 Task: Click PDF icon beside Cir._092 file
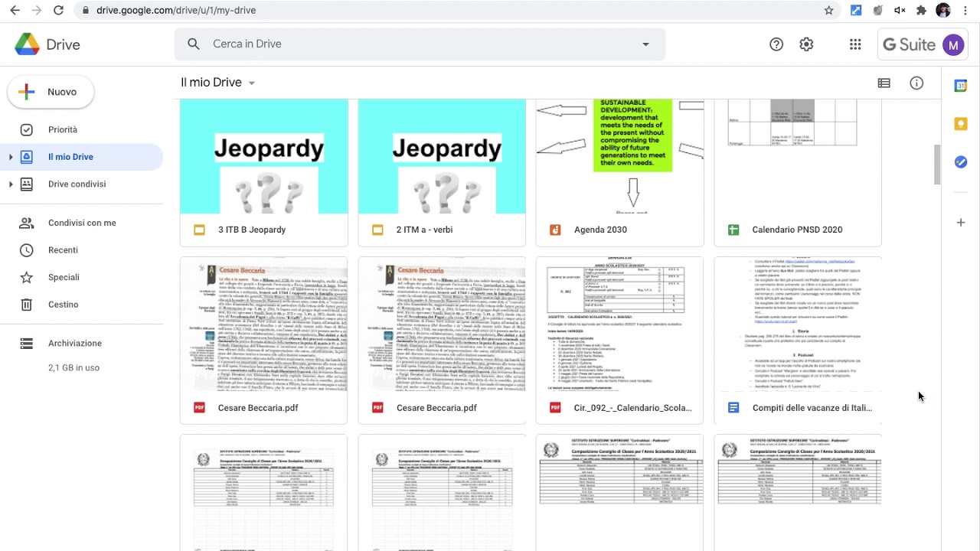556,408
